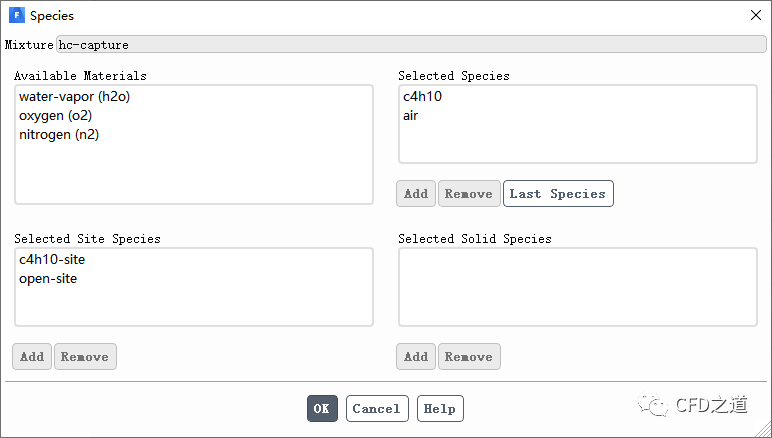Open Help for the Species dialog
The image size is (772, 438).
coord(440,409)
